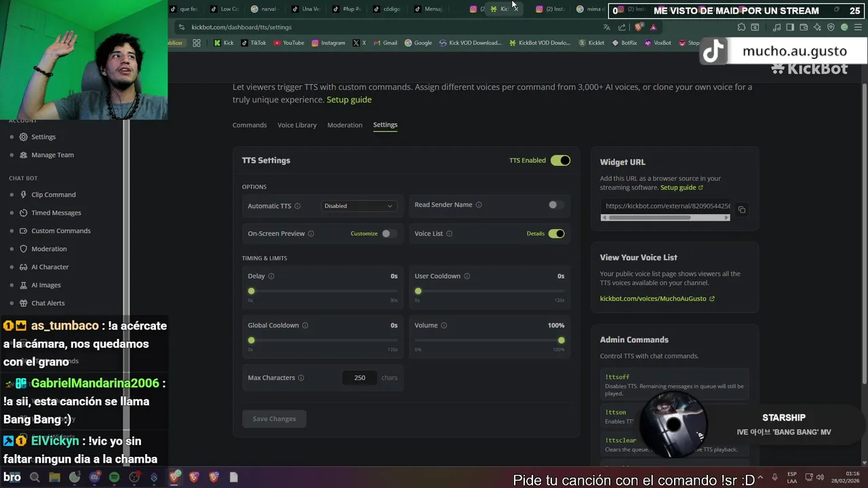The image size is (868, 488).
Task: Toggle the Read Sender Name switch
Action: 556,205
